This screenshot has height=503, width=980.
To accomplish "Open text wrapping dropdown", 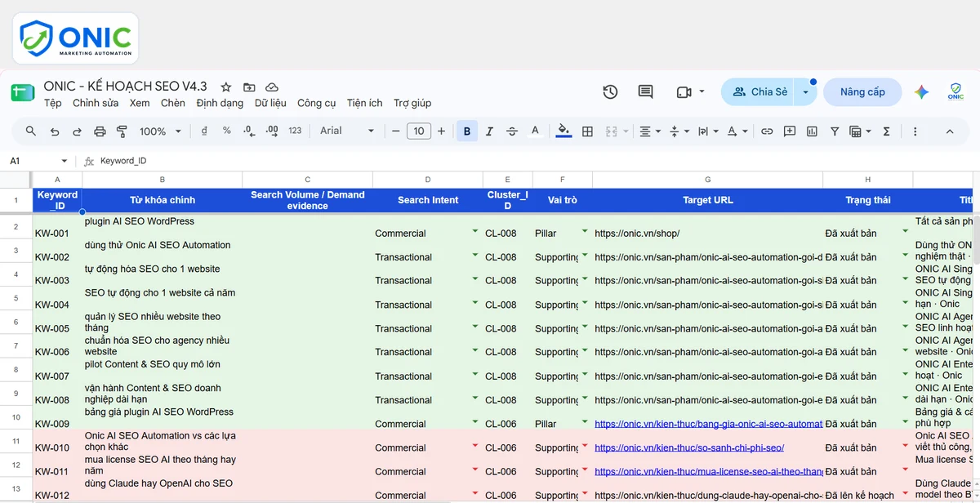I will pyautogui.click(x=708, y=131).
